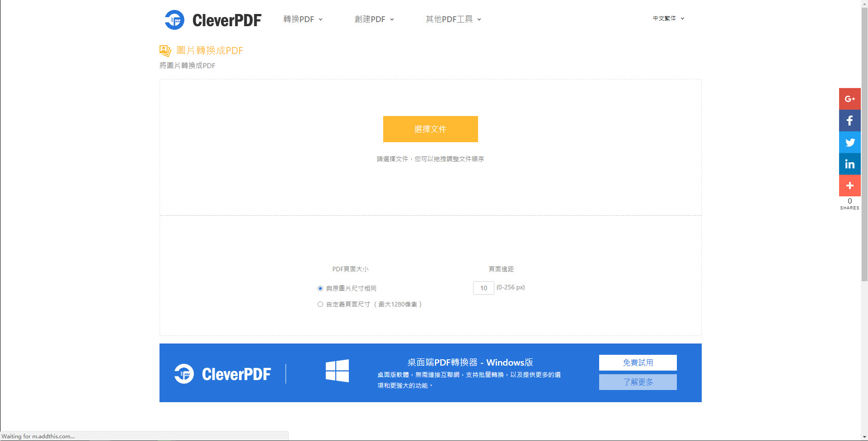This screenshot has height=441, width=868.
Task: Click the Windows logo in the banner
Action: click(x=337, y=371)
